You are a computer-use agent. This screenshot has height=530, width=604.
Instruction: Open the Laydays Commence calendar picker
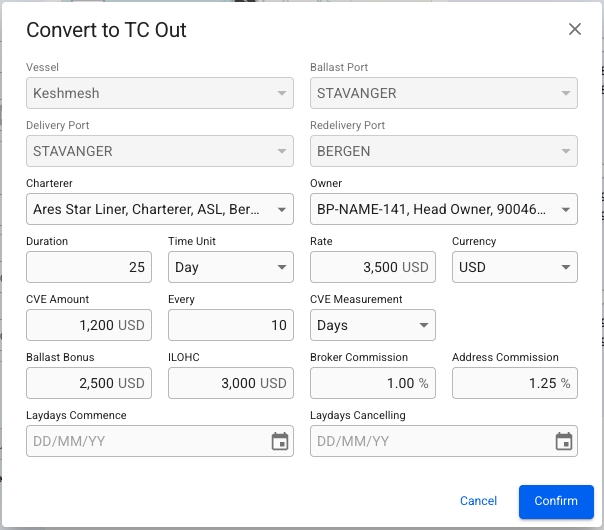click(x=280, y=441)
